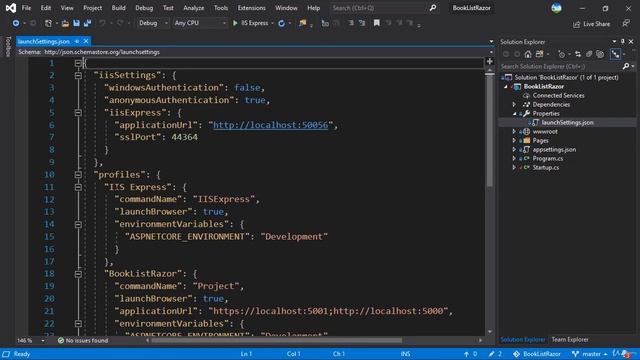Click the Live Share icon
This screenshot has height=360, width=640.
[x=576, y=24]
